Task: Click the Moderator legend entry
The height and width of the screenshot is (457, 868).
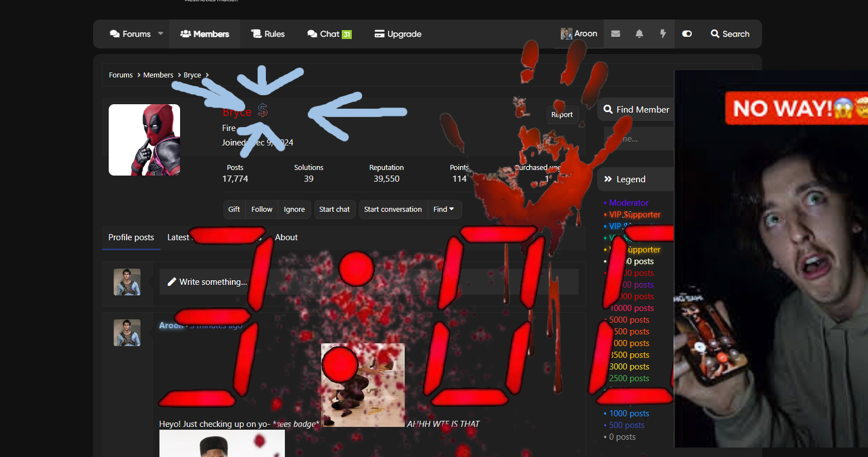Action: pyautogui.click(x=629, y=203)
